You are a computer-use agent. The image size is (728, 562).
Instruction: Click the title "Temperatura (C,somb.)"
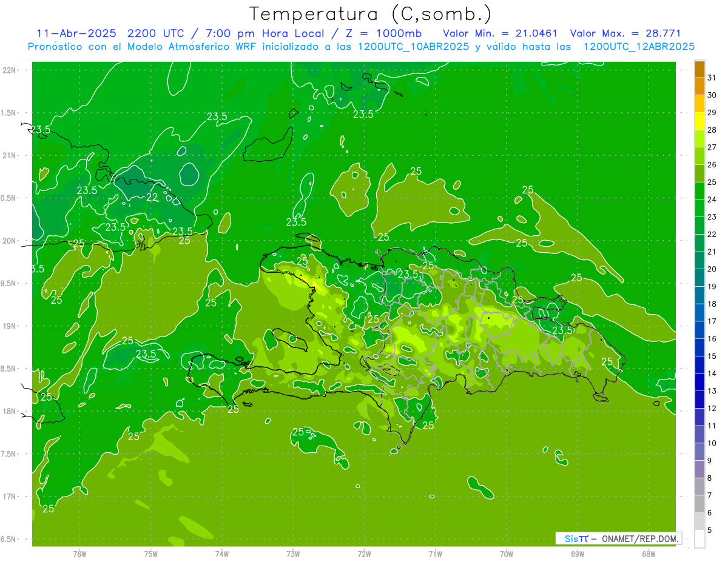pos(371,13)
